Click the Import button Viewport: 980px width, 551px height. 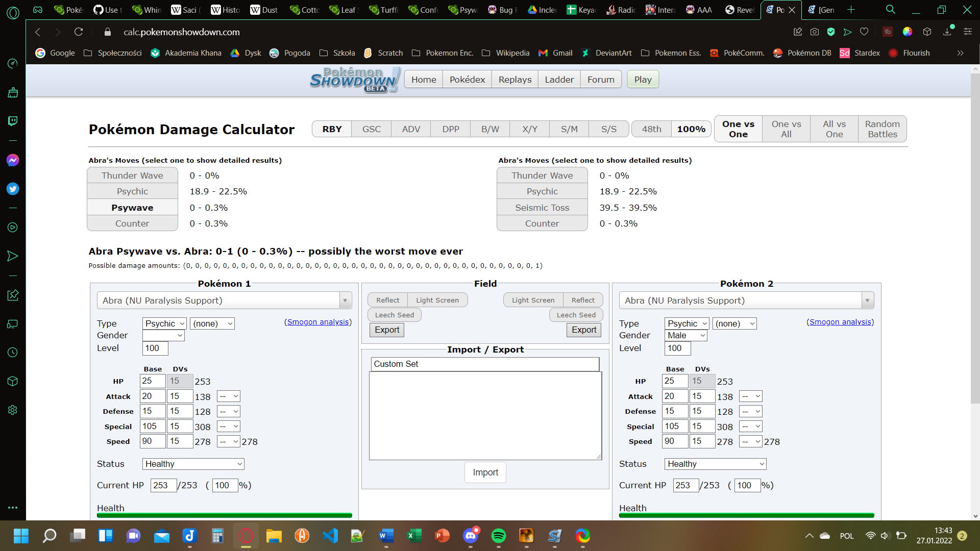485,472
